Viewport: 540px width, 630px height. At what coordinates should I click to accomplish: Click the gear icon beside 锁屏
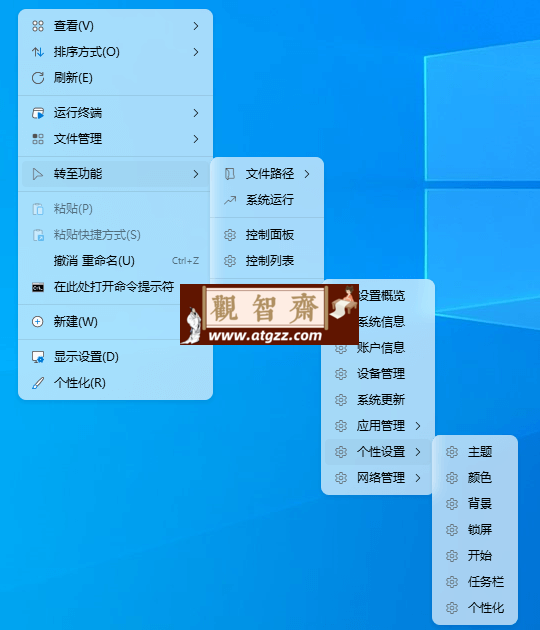click(452, 530)
